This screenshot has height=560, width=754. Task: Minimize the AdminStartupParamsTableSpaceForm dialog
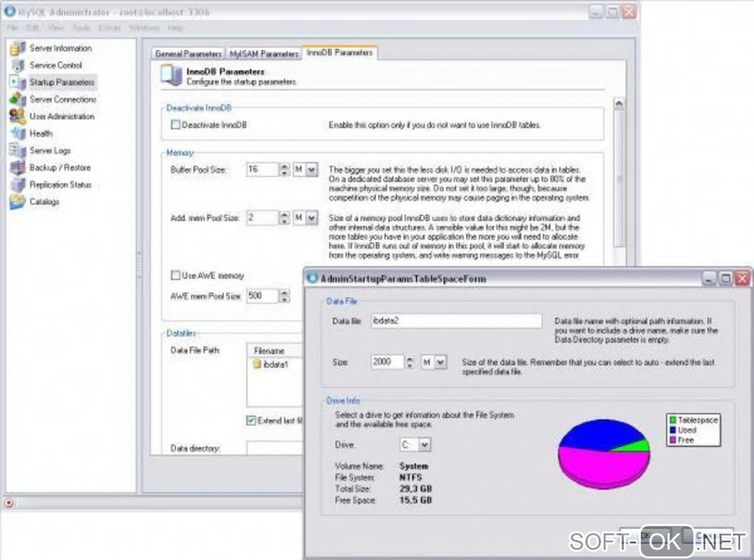(x=710, y=279)
